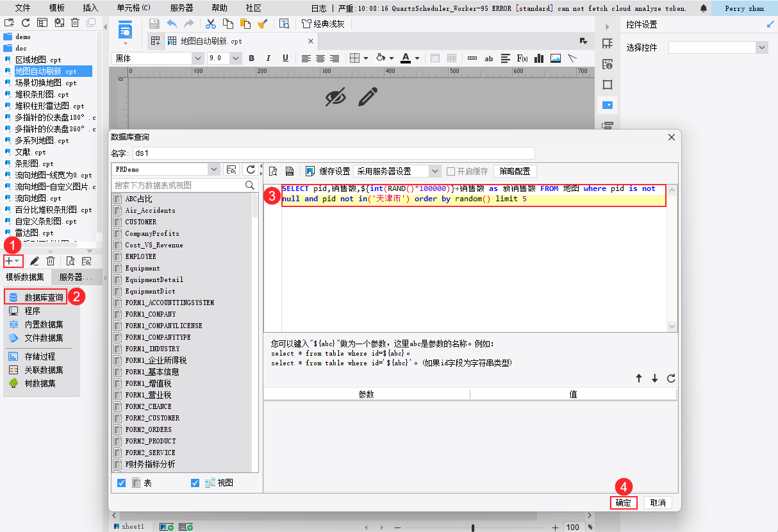The width and height of the screenshot is (778, 532).
Task: Open the 模板 menu
Action: pos(57,8)
